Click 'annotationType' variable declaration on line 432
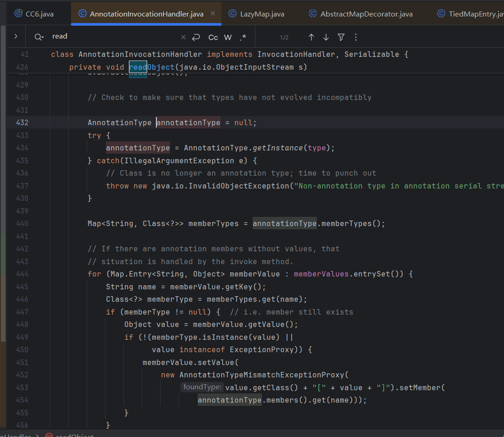This screenshot has width=504, height=437. pos(188,123)
